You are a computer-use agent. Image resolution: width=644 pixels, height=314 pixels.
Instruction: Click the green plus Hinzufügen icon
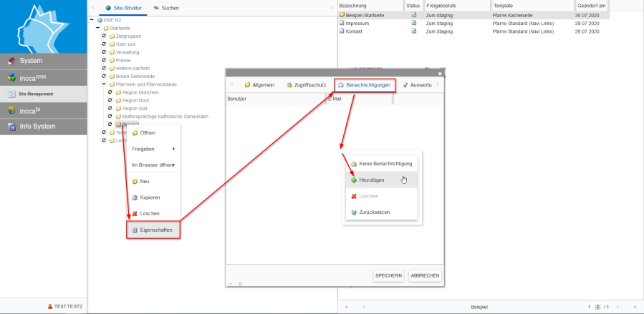tap(353, 180)
